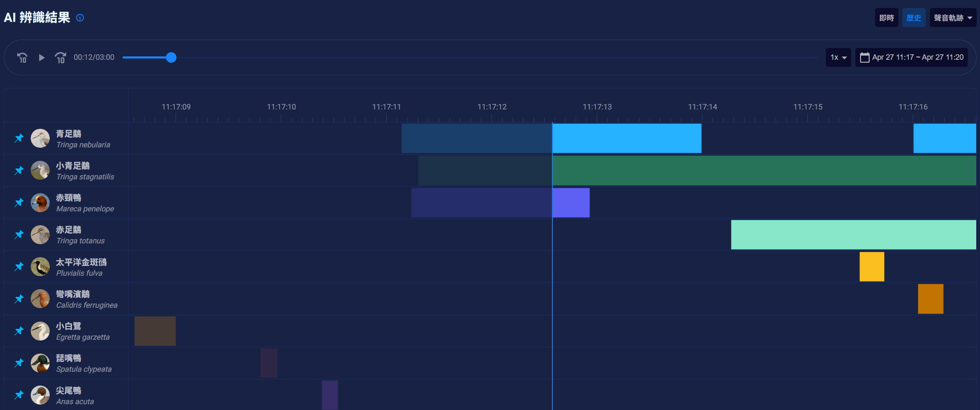The width and height of the screenshot is (980, 410).
Task: Select the yellow 太平洋金斑鴴 detection block
Action: pos(872,266)
